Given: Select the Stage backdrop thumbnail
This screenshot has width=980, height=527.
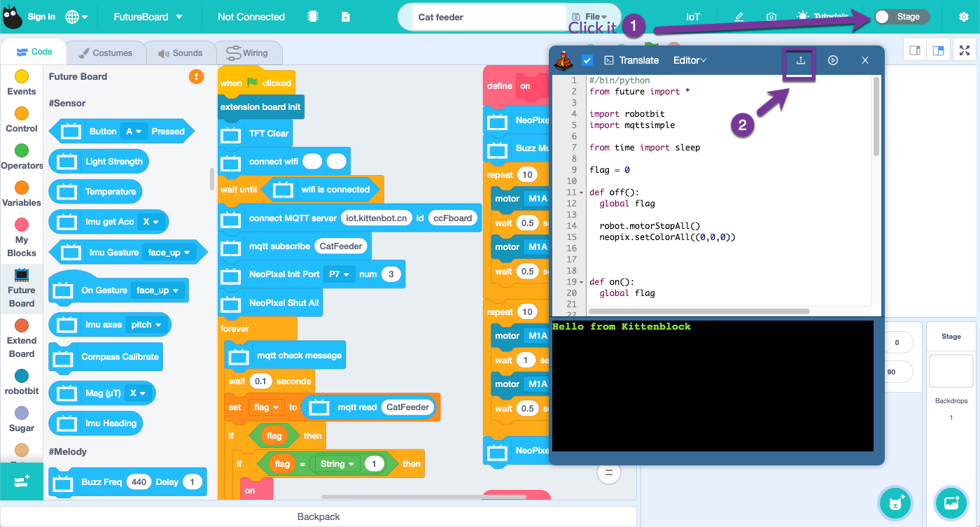Looking at the screenshot, I should tap(951, 370).
